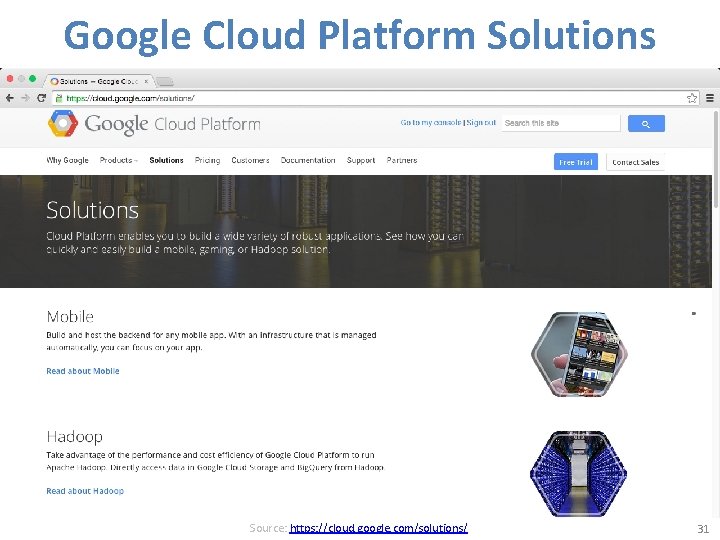Click the green macOS maximize dot
The image size is (720, 540).
click(x=32, y=79)
